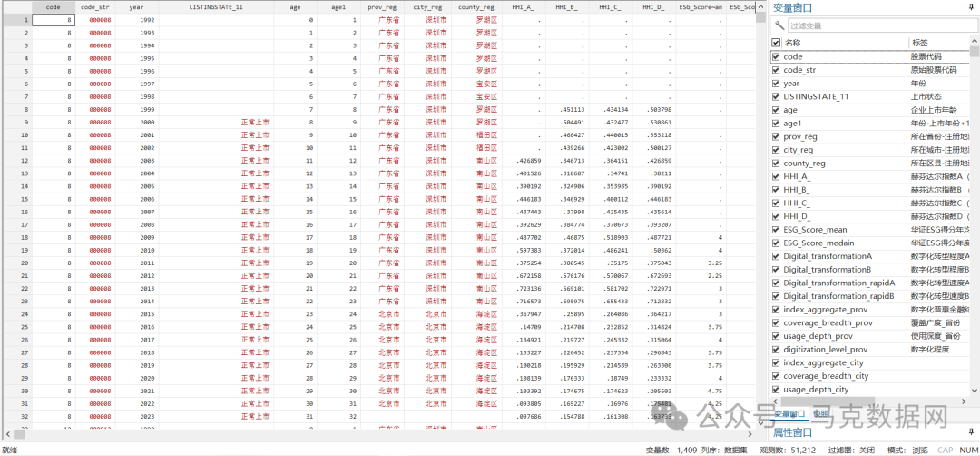Screen dimensions: 980x456
Task: Click the variable list scroll-left arrow
Action: tap(775, 401)
